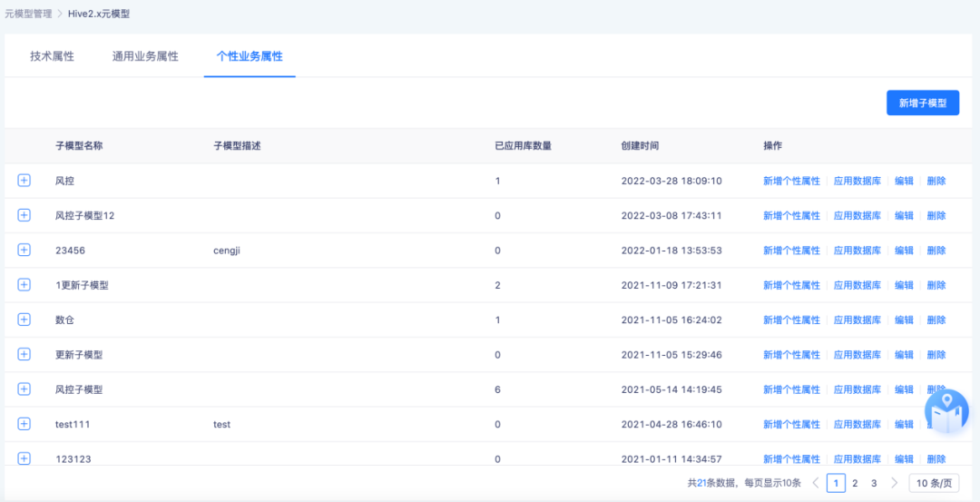980x502 pixels.
Task: Click plus icon beside 更新子模型
Action: (x=24, y=354)
